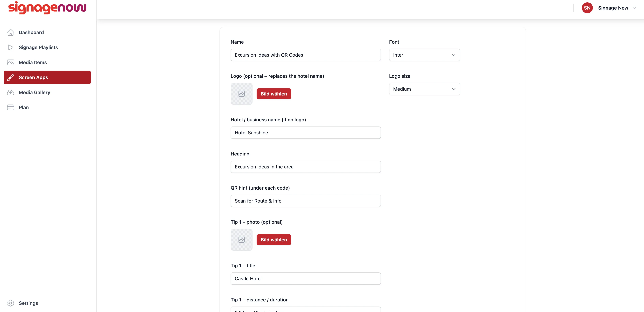Click the SN avatar circle
The image size is (644, 312).
click(x=587, y=8)
